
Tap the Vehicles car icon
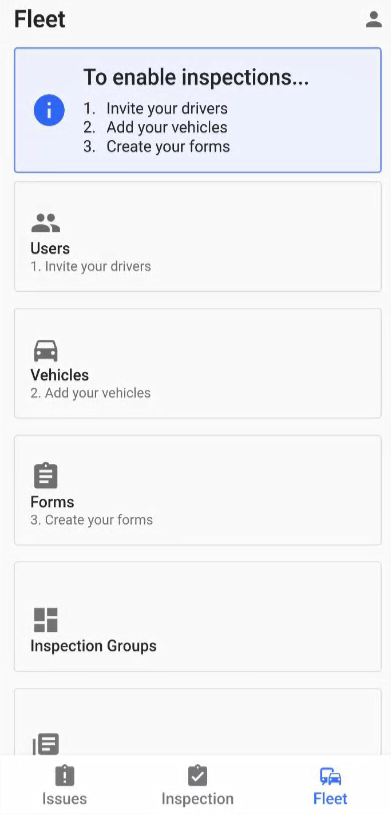point(46,351)
